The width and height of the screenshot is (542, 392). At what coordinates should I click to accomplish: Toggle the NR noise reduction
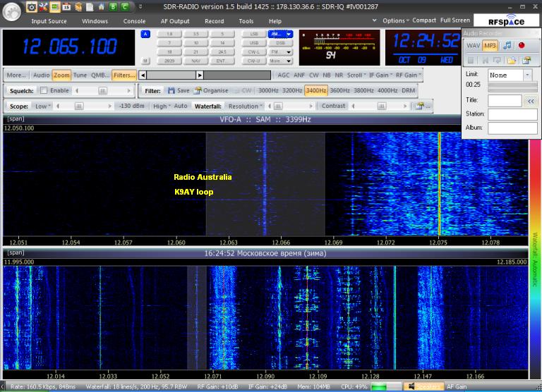(x=339, y=75)
